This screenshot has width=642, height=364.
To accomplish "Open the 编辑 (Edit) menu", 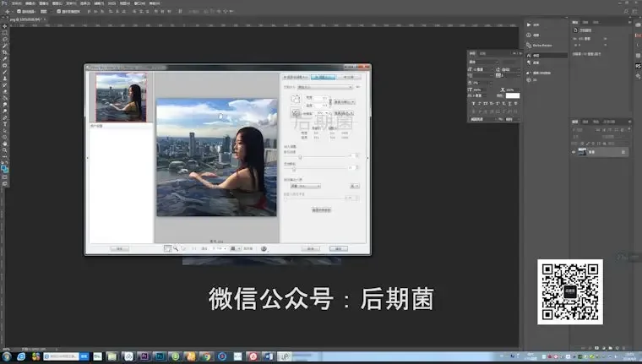I will pos(30,3).
